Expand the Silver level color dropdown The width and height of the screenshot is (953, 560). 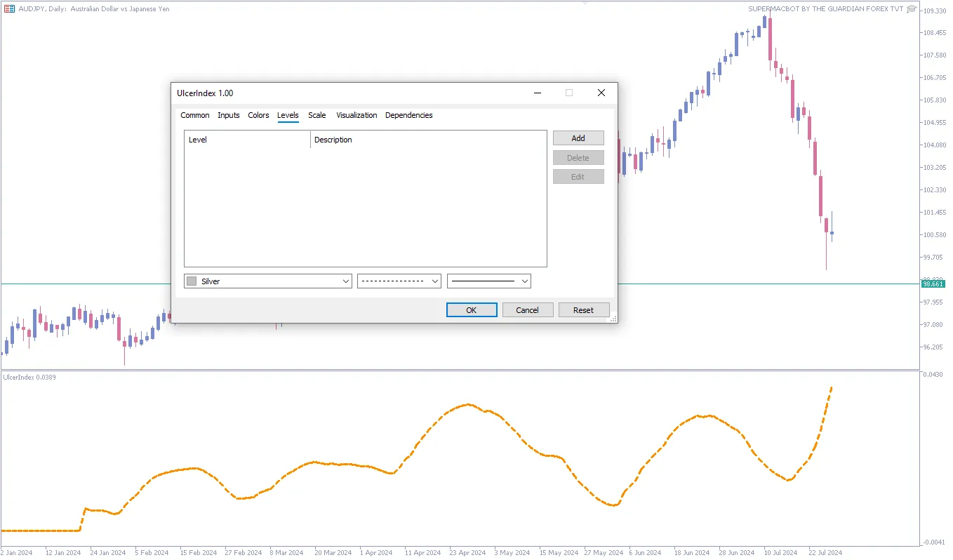coord(345,281)
